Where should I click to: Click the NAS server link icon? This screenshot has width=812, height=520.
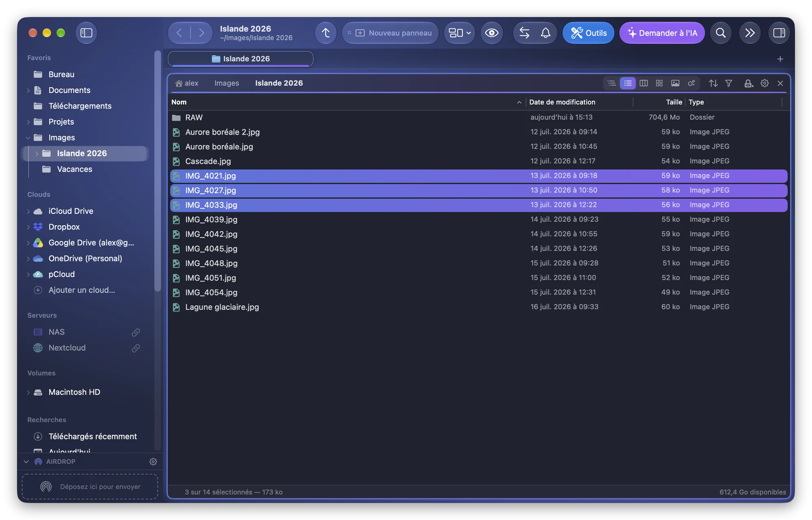pyautogui.click(x=136, y=332)
